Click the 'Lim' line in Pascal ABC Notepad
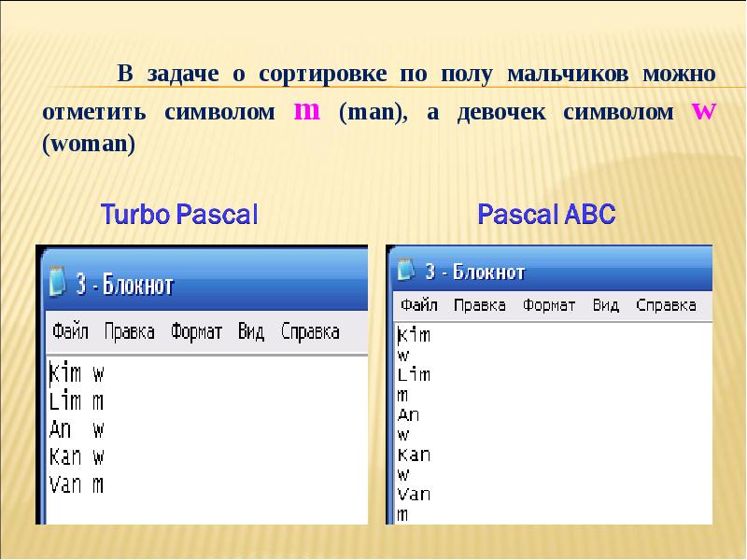Screen dimensions: 747x560 point(414,374)
